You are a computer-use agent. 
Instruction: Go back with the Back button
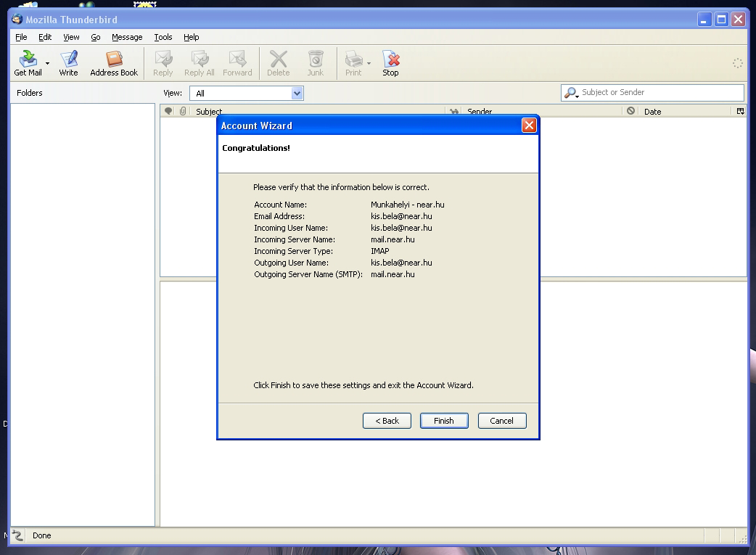tap(387, 421)
